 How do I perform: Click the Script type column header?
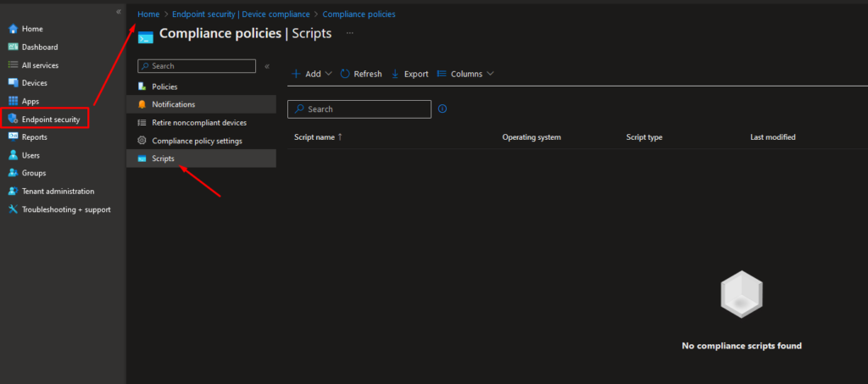pos(644,137)
